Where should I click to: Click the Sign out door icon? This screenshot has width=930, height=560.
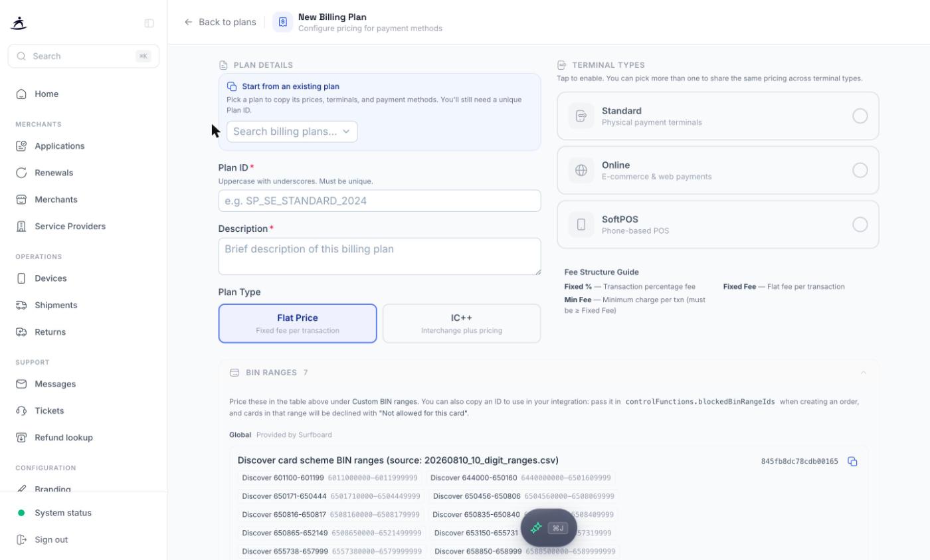21,540
